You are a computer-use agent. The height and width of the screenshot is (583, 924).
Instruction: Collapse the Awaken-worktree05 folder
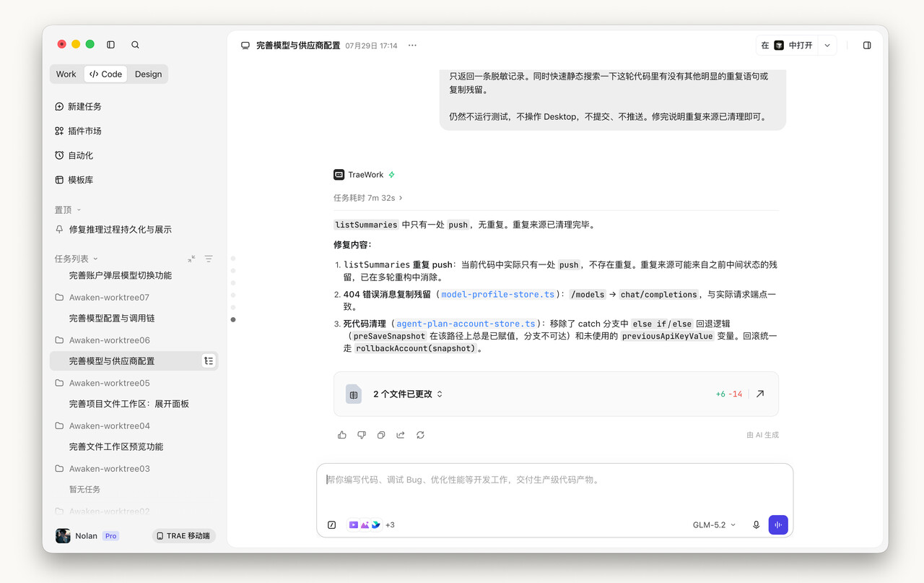pyautogui.click(x=102, y=383)
